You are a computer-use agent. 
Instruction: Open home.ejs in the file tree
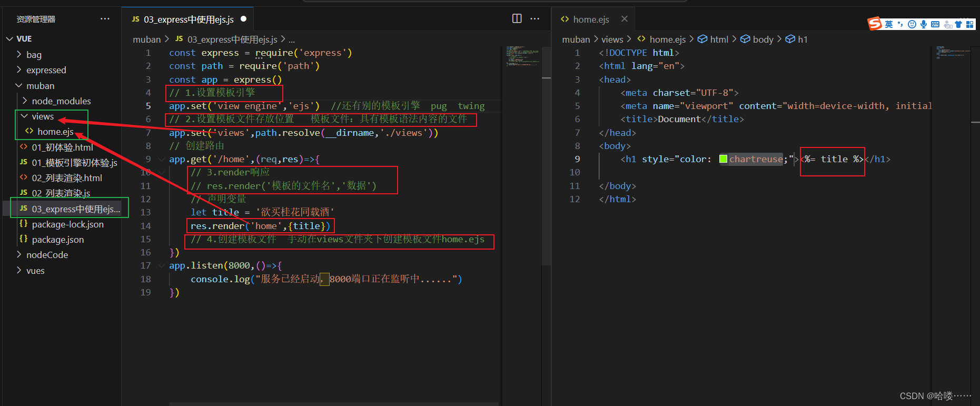[x=55, y=131]
